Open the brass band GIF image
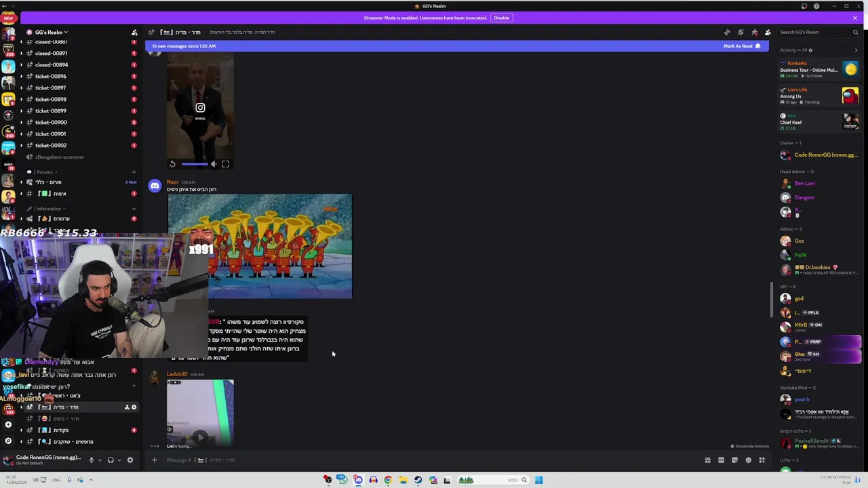This screenshot has height=488, width=868. (260, 247)
